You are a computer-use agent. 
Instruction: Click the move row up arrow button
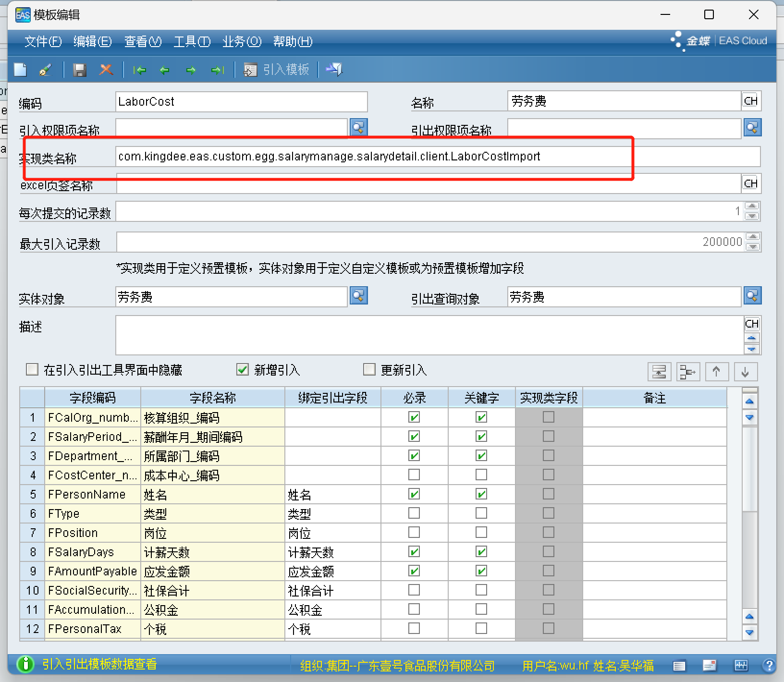[x=716, y=372]
